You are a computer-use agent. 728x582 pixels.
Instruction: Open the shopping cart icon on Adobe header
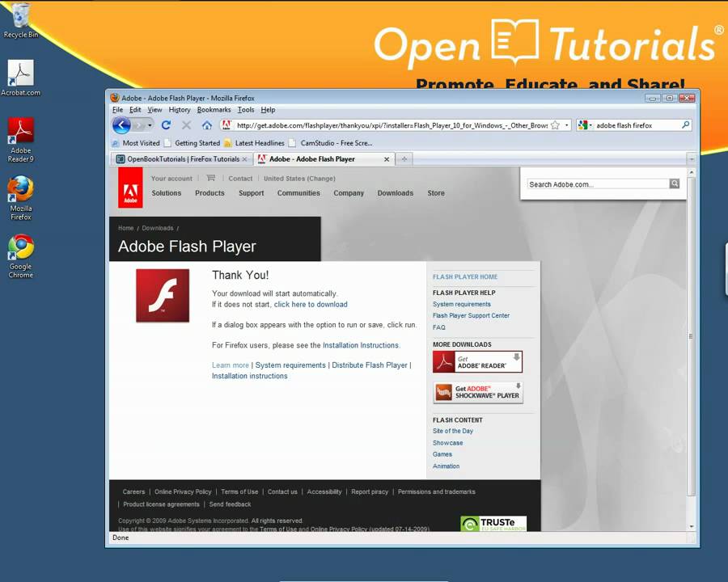(x=211, y=178)
